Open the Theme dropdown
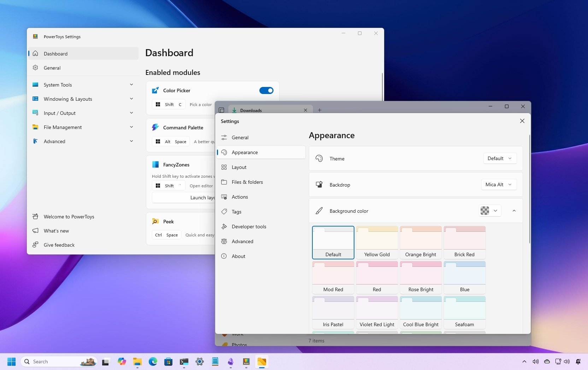The image size is (588, 370). (499, 158)
